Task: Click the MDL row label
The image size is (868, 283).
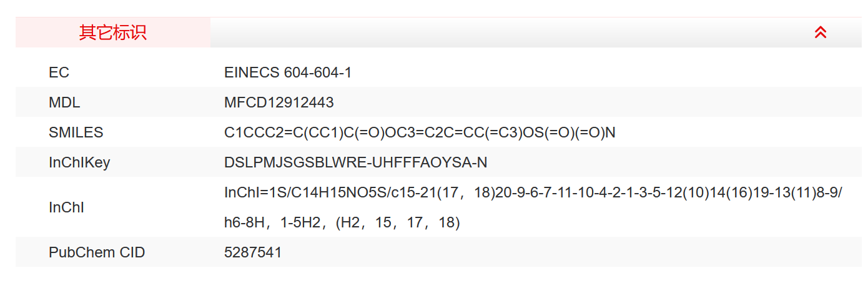Action: [64, 102]
